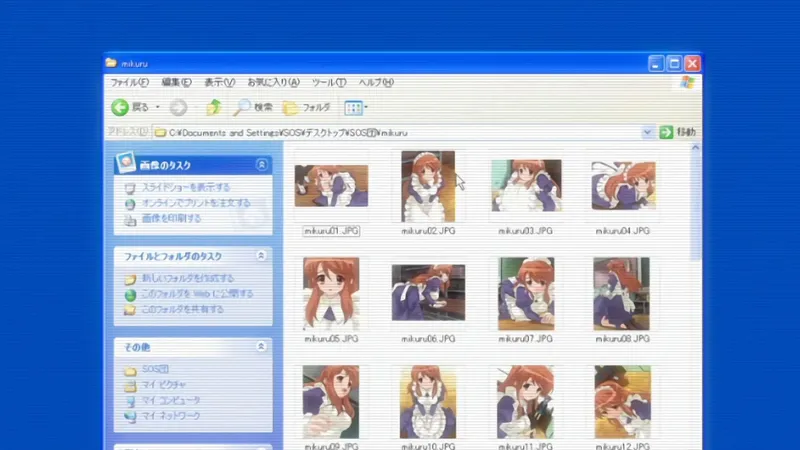This screenshot has height=450, width=800.
Task: Open the ファイル(F) menu
Action: 130,82
